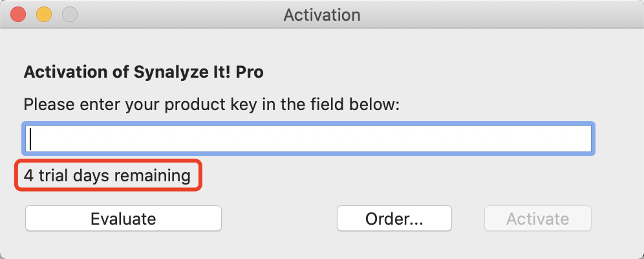This screenshot has height=259, width=644.
Task: Focus the product key input field
Action: [308, 139]
